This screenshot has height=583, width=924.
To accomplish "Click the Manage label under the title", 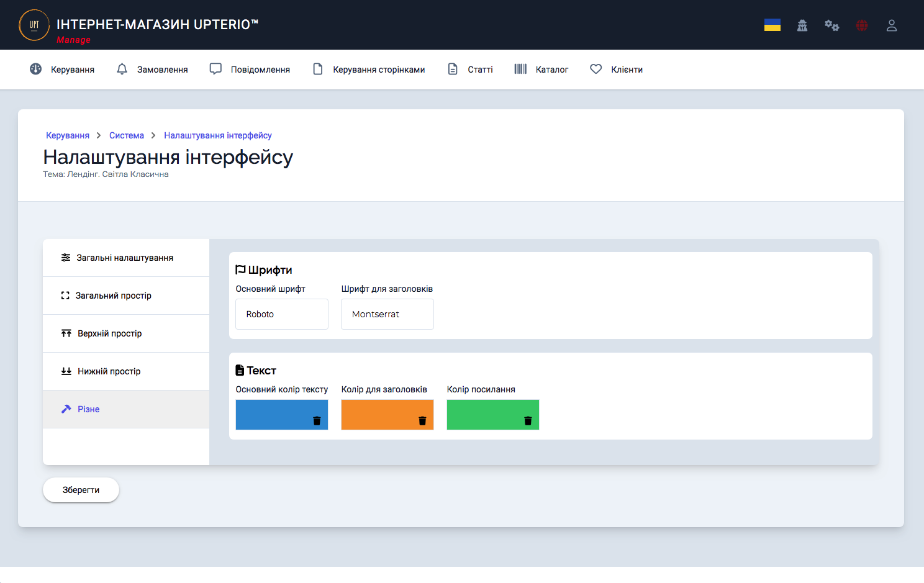I will coord(73,40).
